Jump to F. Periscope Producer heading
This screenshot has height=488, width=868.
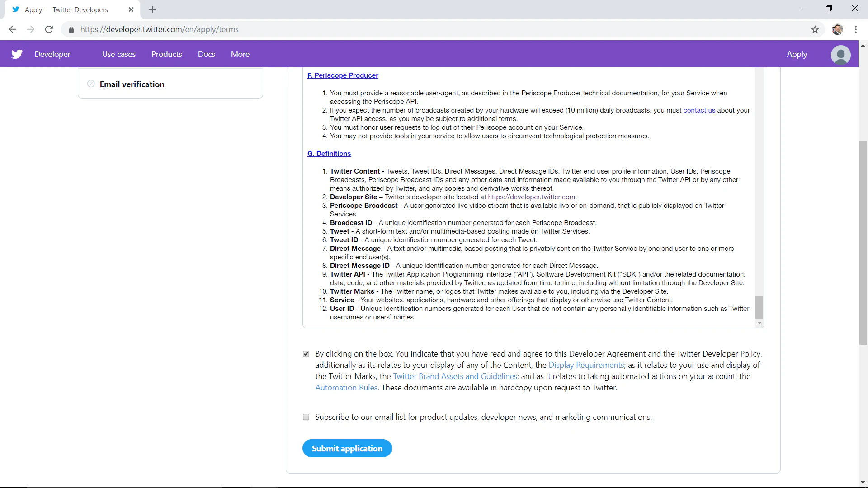343,75
